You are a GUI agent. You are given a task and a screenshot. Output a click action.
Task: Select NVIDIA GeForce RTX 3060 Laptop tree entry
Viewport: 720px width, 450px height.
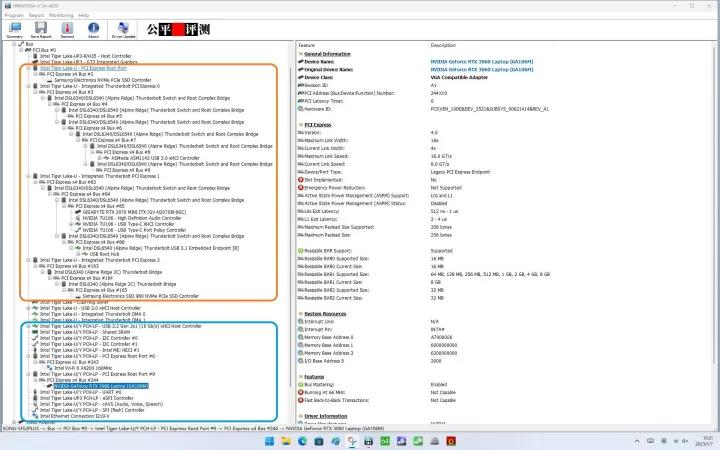point(100,386)
